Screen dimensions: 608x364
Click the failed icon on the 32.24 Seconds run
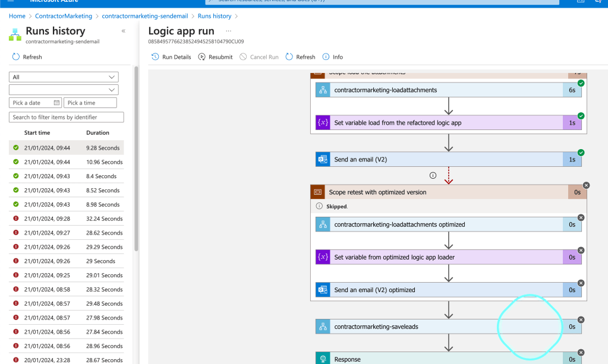pos(16,219)
